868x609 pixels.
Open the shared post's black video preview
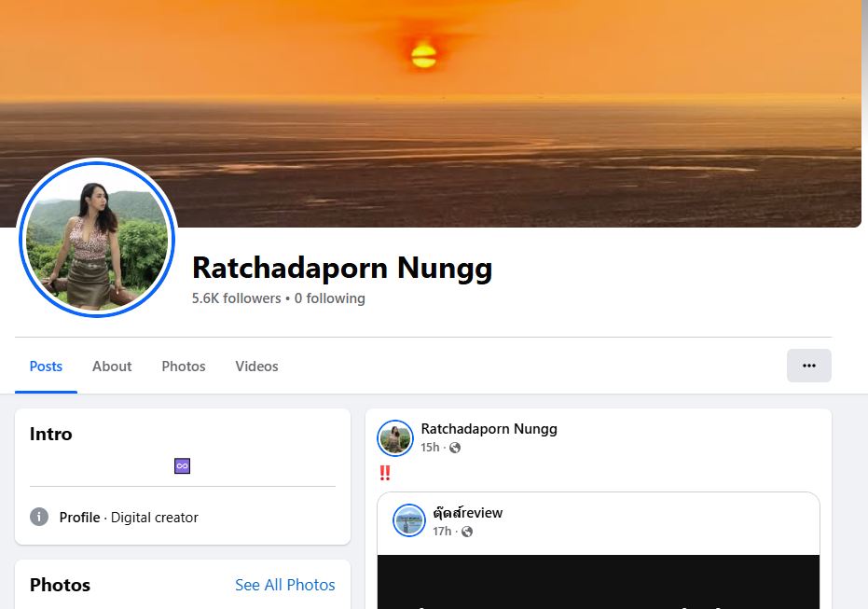tap(599, 582)
